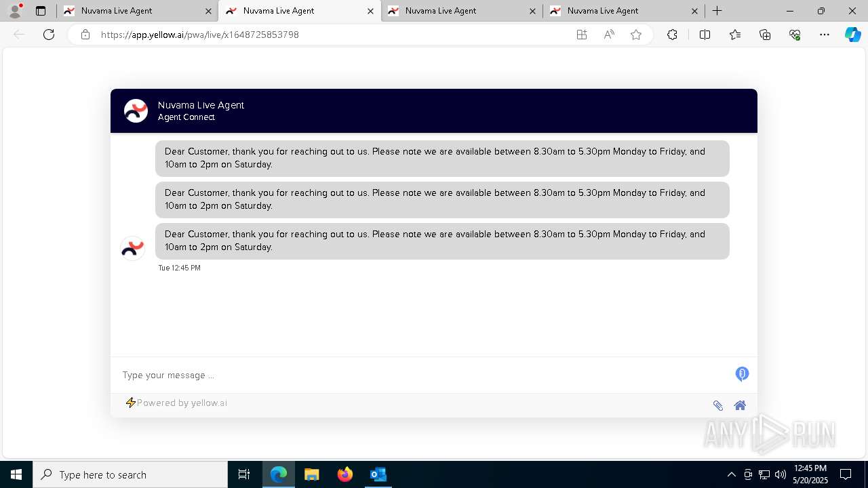Click the volume speaker tray icon

[x=780, y=474]
